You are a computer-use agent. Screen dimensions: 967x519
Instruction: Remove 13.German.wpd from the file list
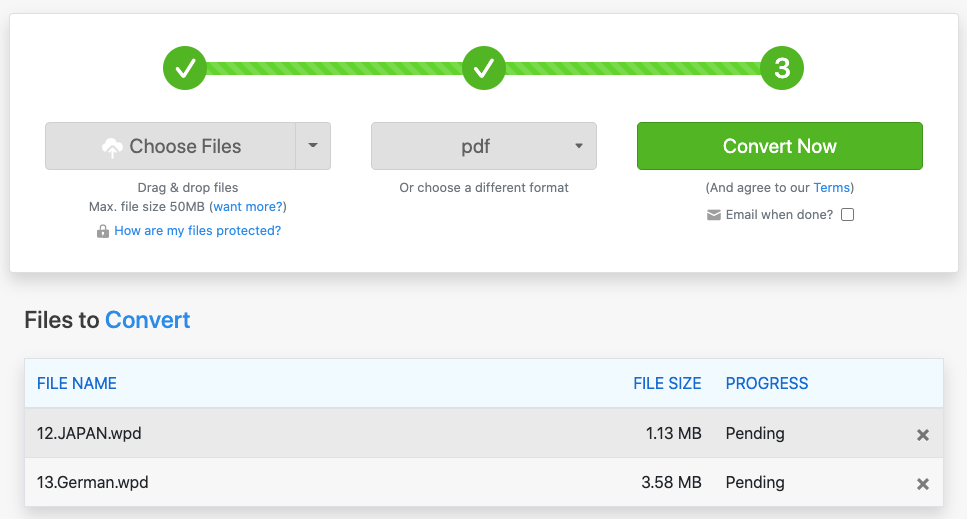pos(923,484)
